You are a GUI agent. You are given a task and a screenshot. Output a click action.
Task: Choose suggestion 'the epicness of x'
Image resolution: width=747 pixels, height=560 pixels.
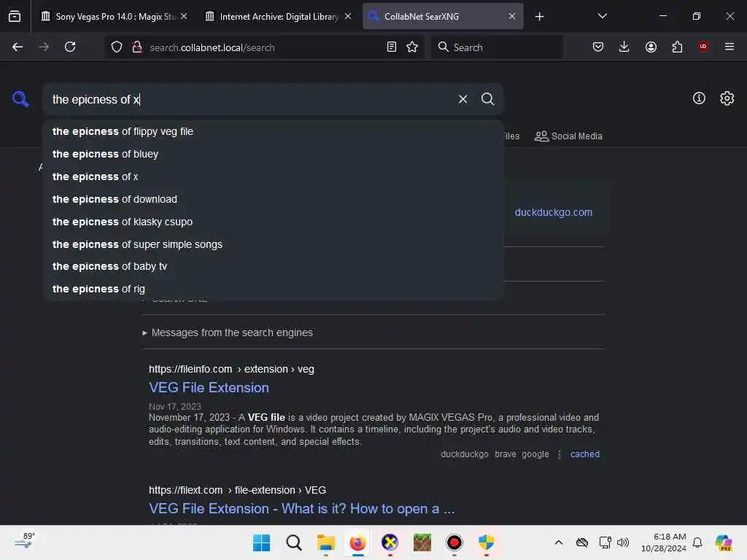coord(273,176)
